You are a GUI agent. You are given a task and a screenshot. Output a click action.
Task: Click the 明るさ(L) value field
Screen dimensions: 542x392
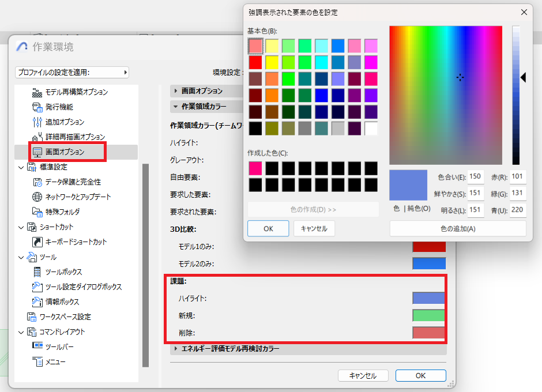pyautogui.click(x=476, y=210)
